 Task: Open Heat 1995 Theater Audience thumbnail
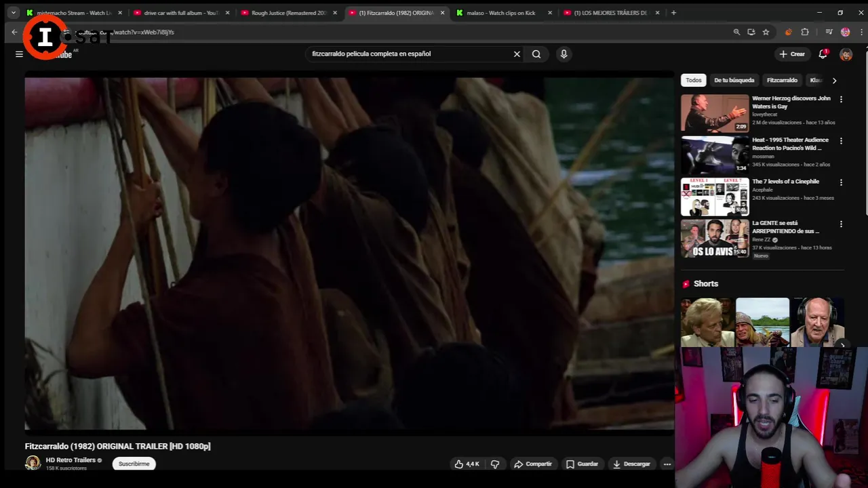click(715, 155)
